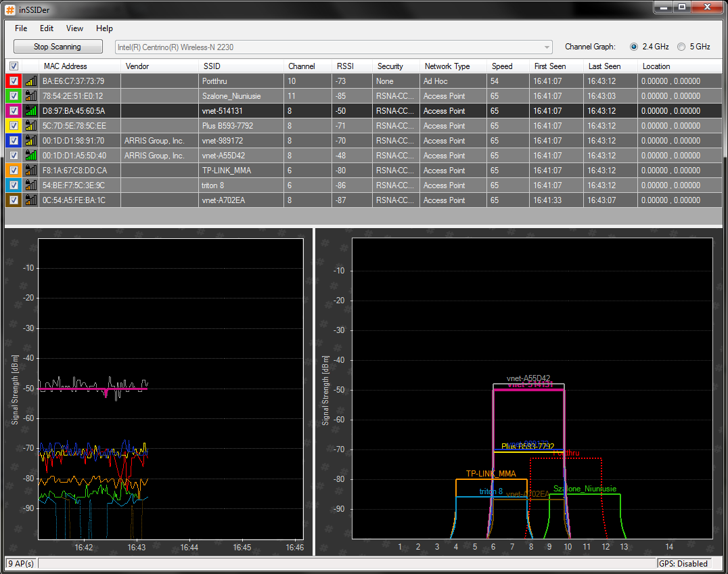Screen dimensions: 728x574
Task: Click the GPS: Disabled status indicator
Action: pyautogui.click(x=683, y=563)
